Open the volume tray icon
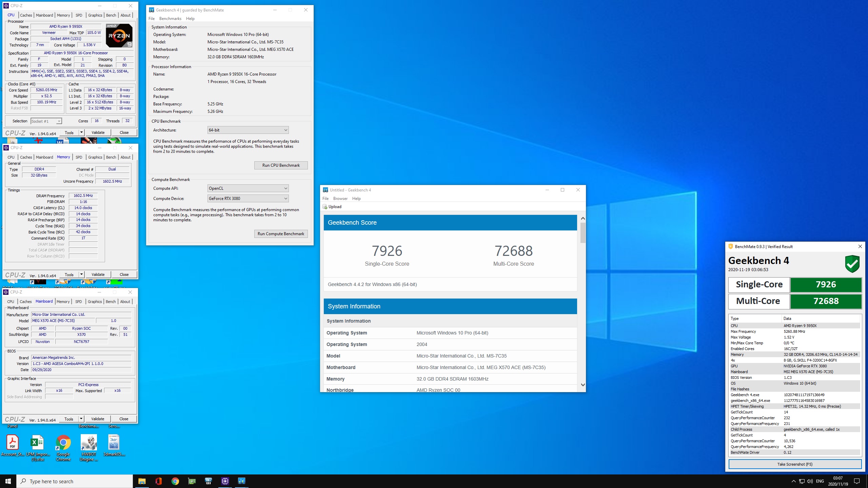This screenshot has width=868, height=488. coord(810,481)
